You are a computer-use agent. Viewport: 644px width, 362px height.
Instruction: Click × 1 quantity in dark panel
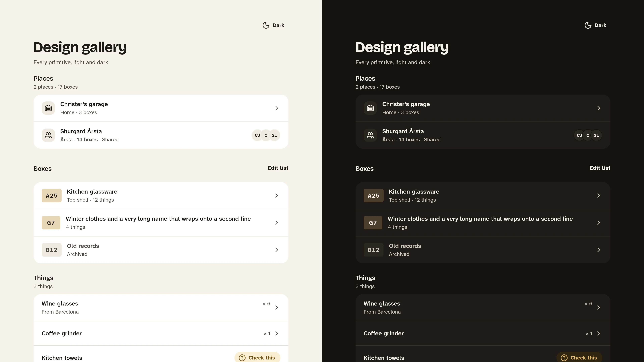coord(589,334)
